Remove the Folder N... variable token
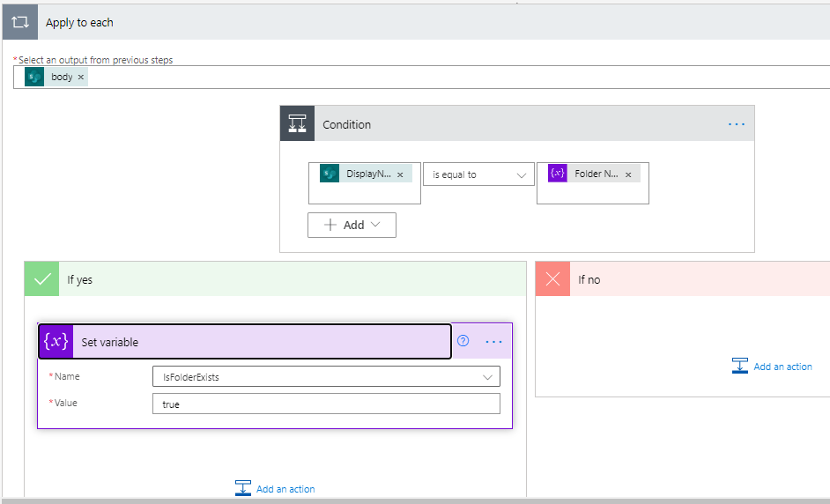 tap(628, 174)
